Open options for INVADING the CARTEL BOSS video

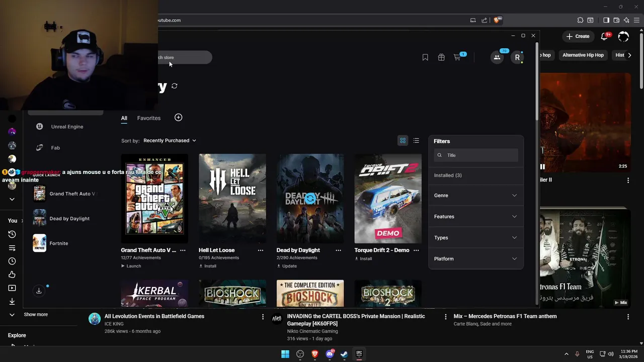pos(445,317)
